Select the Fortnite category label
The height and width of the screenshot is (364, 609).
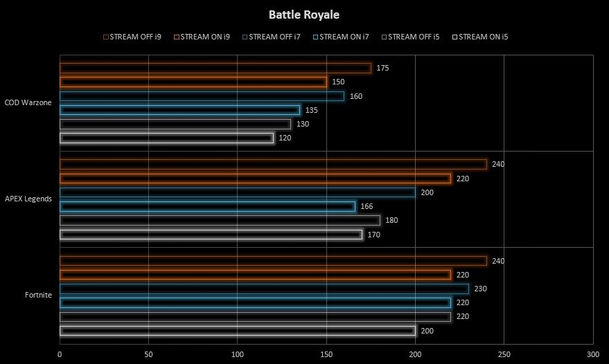(38, 295)
